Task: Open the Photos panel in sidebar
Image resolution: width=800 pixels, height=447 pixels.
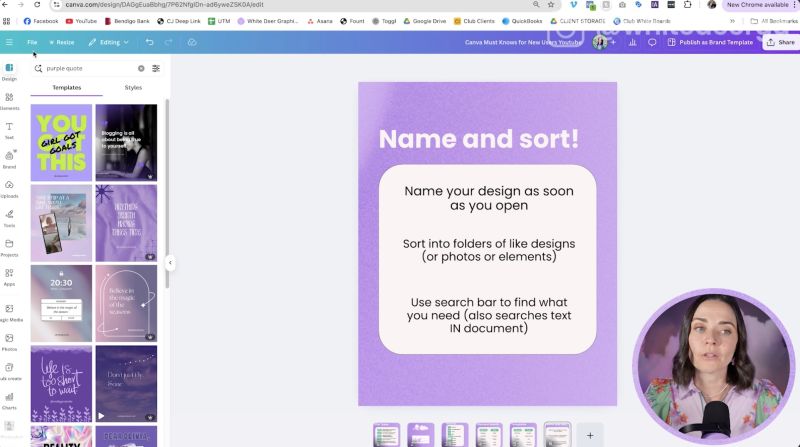Action: point(9,343)
